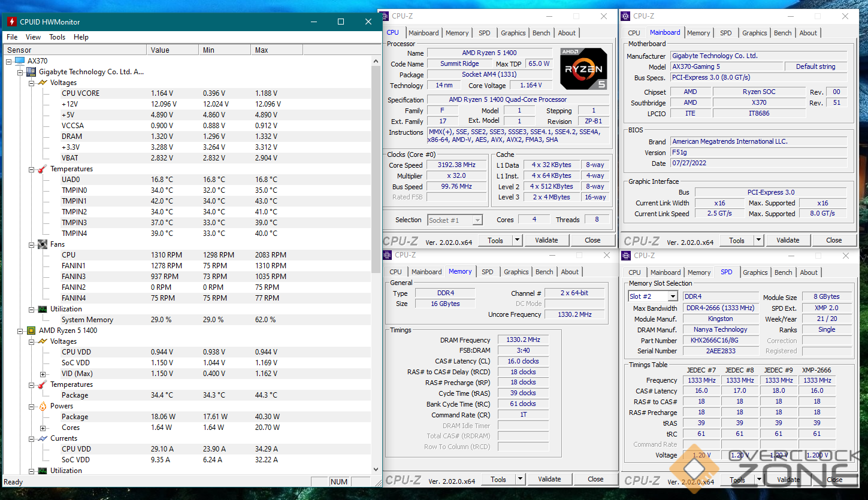Click the AMD Ryzen 5 1400 chip icon
The image size is (868, 500).
pos(31,331)
